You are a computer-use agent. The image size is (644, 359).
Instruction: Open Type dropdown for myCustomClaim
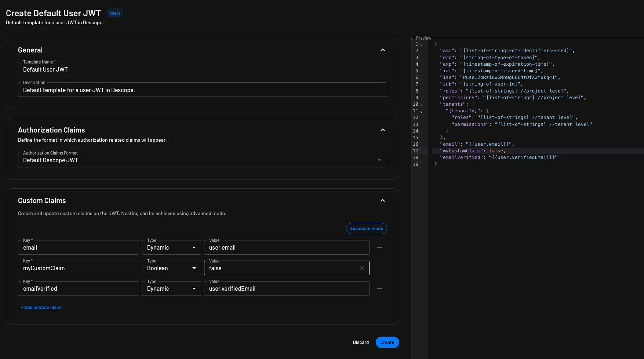click(171, 268)
